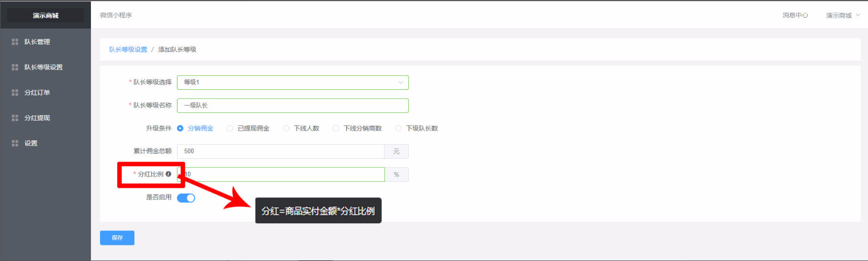Expand the 演示商城 account menu top right
Image resolution: width=868 pixels, height=261 pixels.
pos(843,15)
